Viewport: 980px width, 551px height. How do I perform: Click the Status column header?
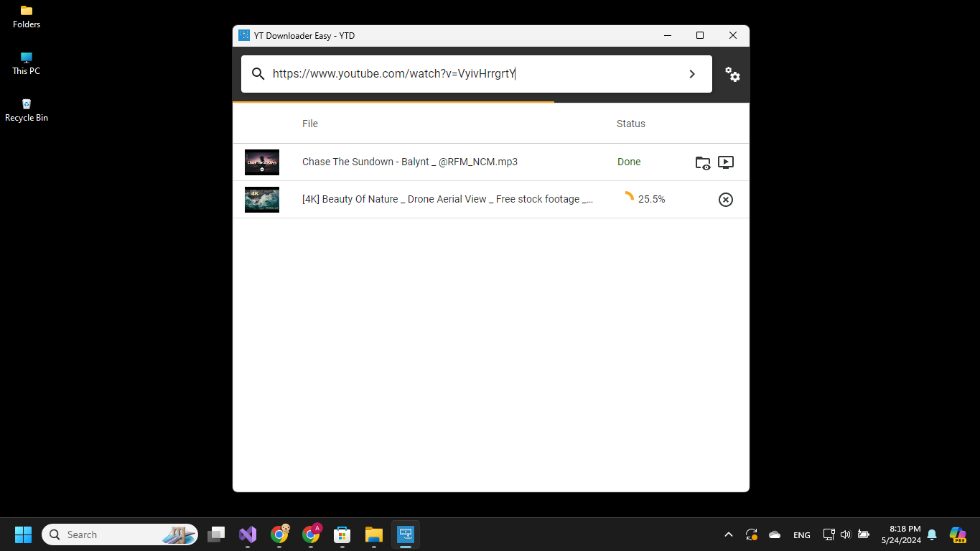click(x=631, y=124)
